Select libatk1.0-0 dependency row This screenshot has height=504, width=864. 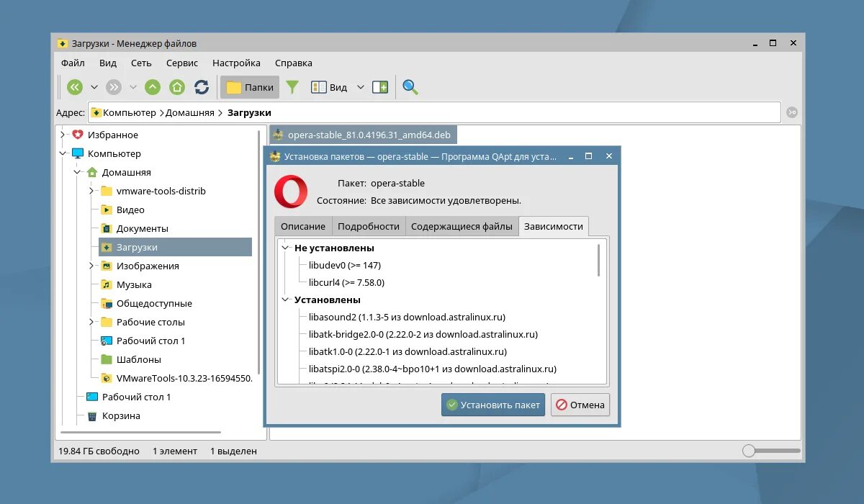pos(408,351)
